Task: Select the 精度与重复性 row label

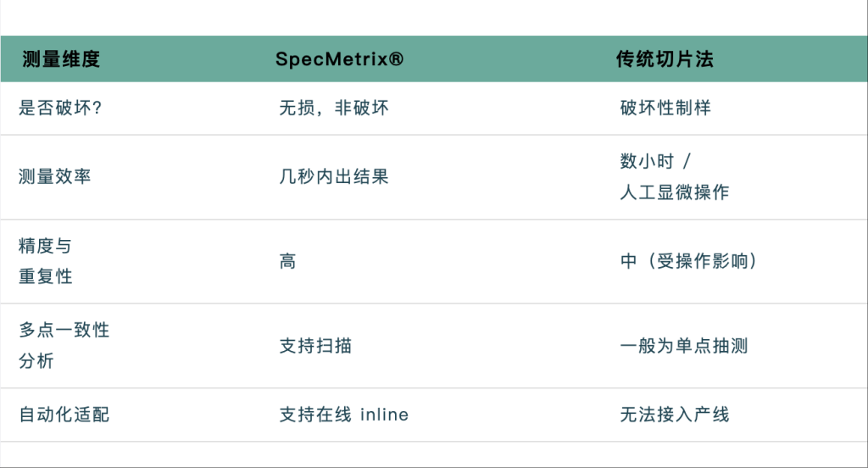Action: pyautogui.click(x=46, y=261)
